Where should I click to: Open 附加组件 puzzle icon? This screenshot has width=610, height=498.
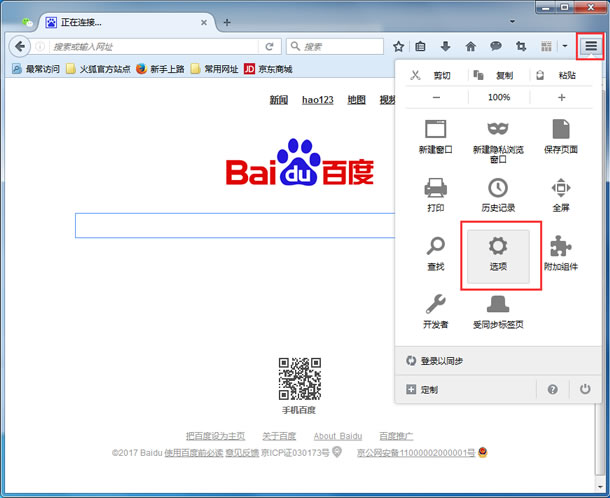561,246
